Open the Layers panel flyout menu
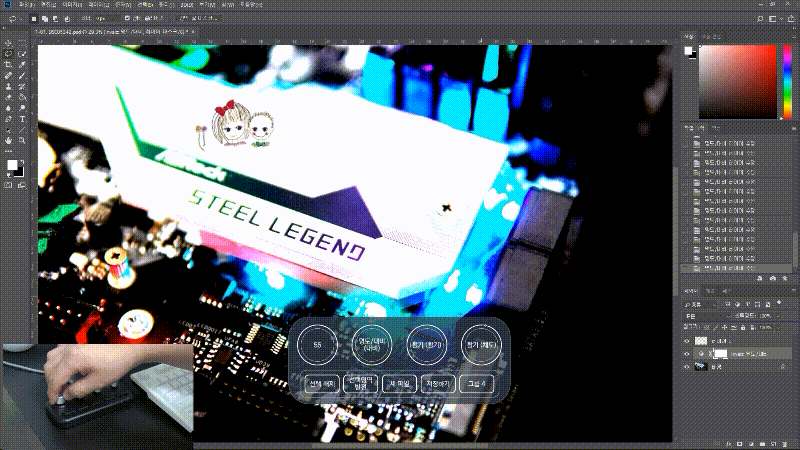800x450 pixels. (794, 291)
